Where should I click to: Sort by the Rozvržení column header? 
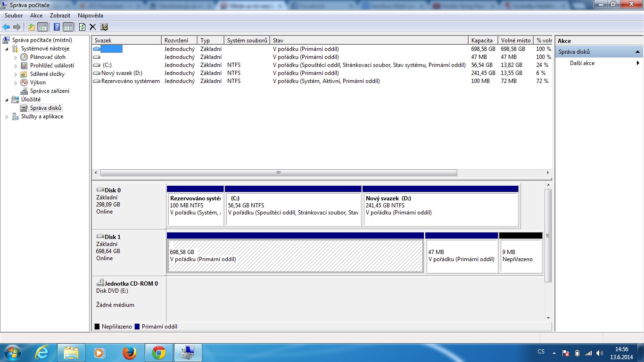[x=180, y=41]
